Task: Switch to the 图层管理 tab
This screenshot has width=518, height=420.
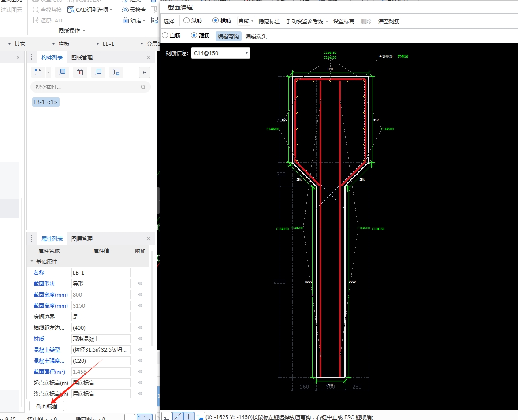Action: pyautogui.click(x=82, y=238)
